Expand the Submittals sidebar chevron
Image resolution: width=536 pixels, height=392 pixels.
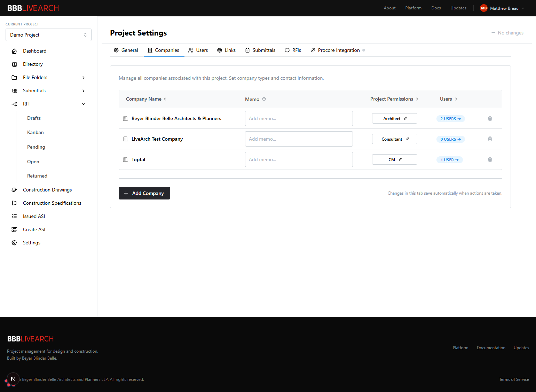(x=84, y=91)
